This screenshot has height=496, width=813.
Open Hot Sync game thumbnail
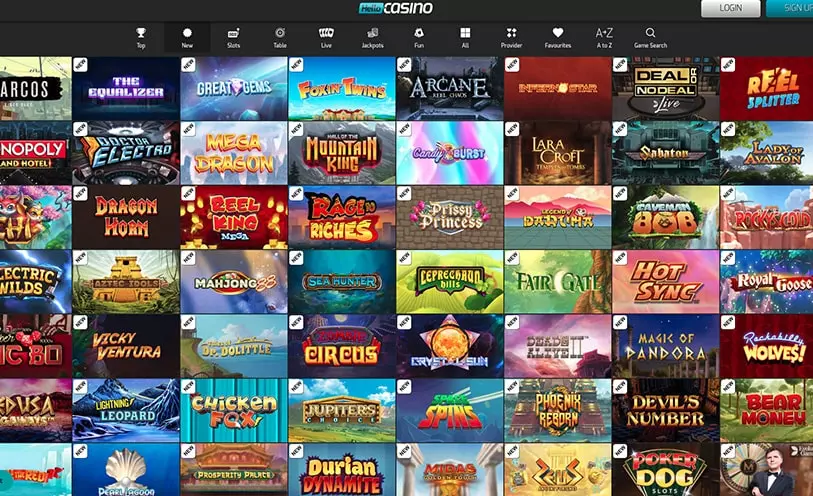click(x=665, y=281)
